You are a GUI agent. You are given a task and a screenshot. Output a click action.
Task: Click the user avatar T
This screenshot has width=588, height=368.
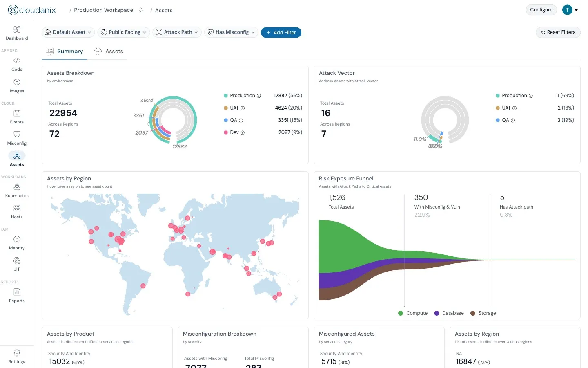[567, 10]
